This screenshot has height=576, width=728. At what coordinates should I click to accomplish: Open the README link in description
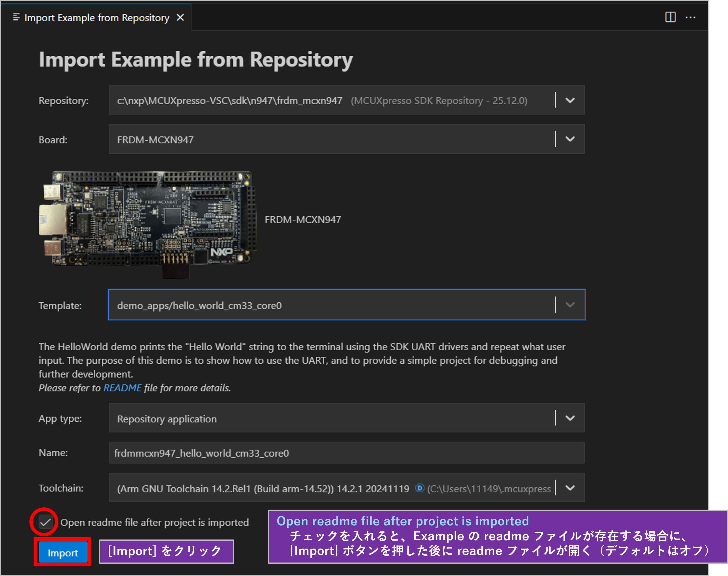[122, 388]
